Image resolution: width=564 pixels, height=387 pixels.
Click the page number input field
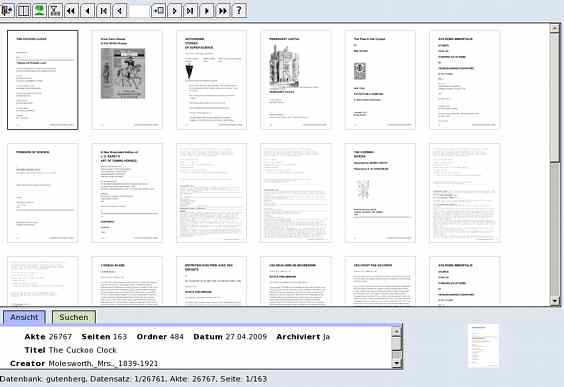click(139, 11)
